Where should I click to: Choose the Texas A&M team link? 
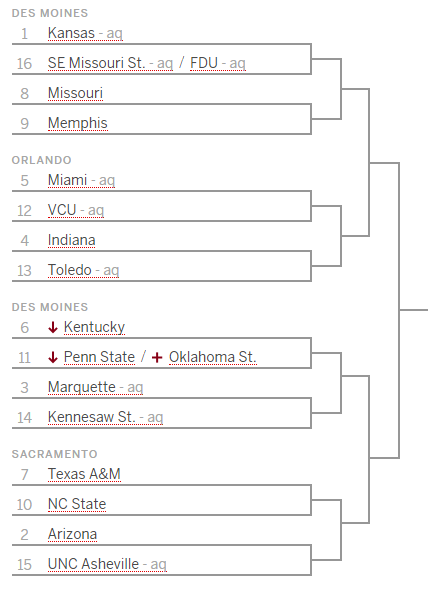[84, 474]
